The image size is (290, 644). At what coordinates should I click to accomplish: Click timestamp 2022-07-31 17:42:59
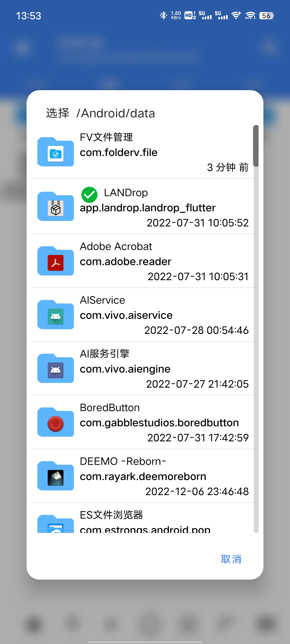click(x=198, y=438)
